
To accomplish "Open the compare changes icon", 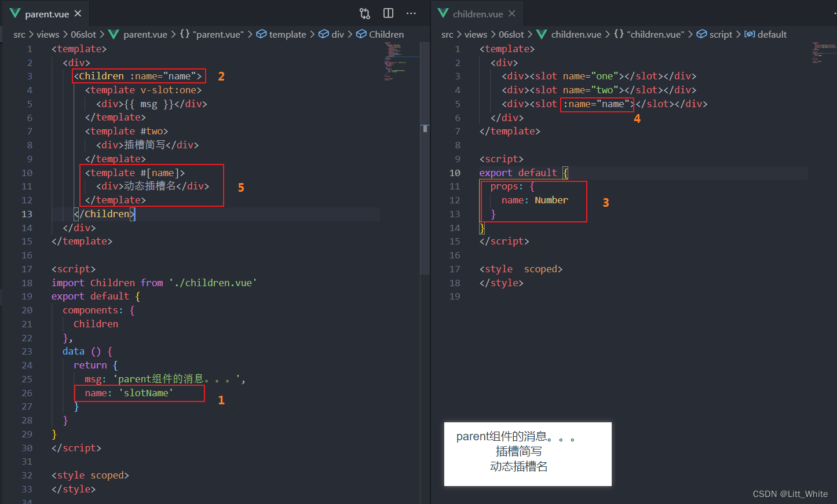I will click(365, 13).
